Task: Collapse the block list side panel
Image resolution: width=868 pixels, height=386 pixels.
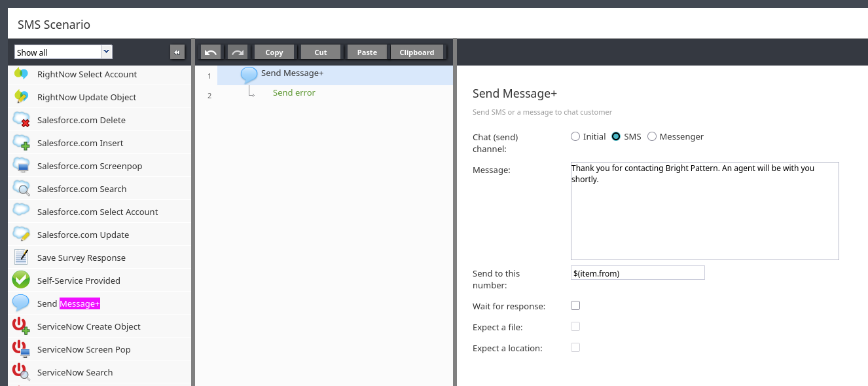Action: coord(177,52)
